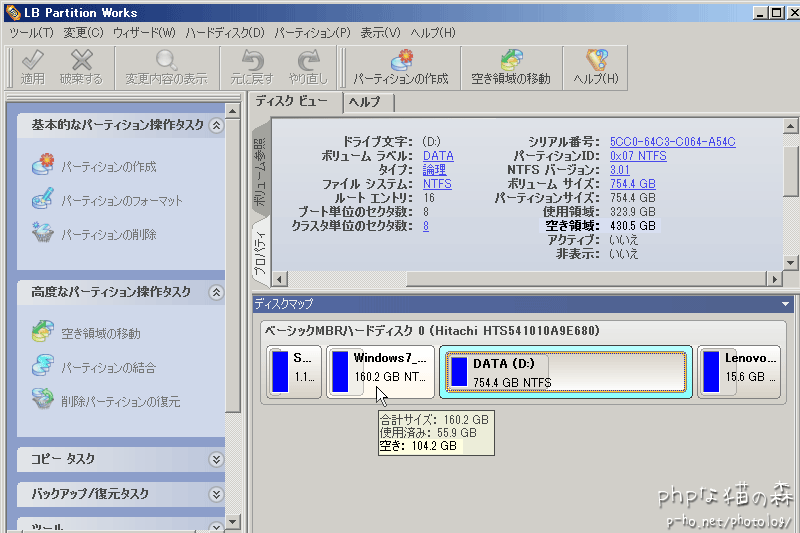Open the ディスクマップ dropdown arrow

(x=787, y=304)
